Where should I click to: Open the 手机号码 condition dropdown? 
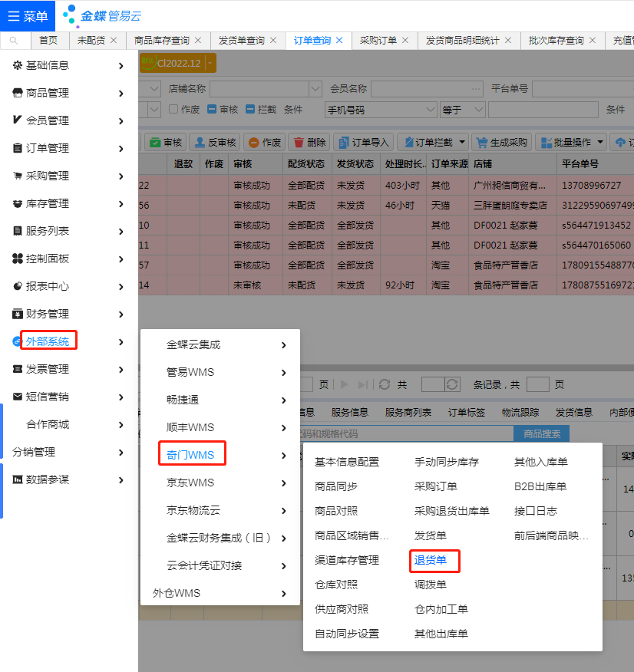coord(381,110)
